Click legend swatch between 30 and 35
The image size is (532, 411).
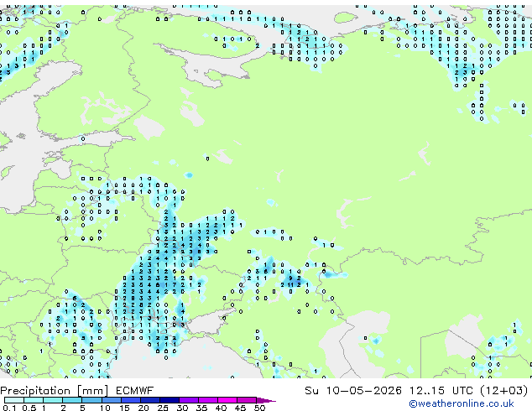pos(189,400)
